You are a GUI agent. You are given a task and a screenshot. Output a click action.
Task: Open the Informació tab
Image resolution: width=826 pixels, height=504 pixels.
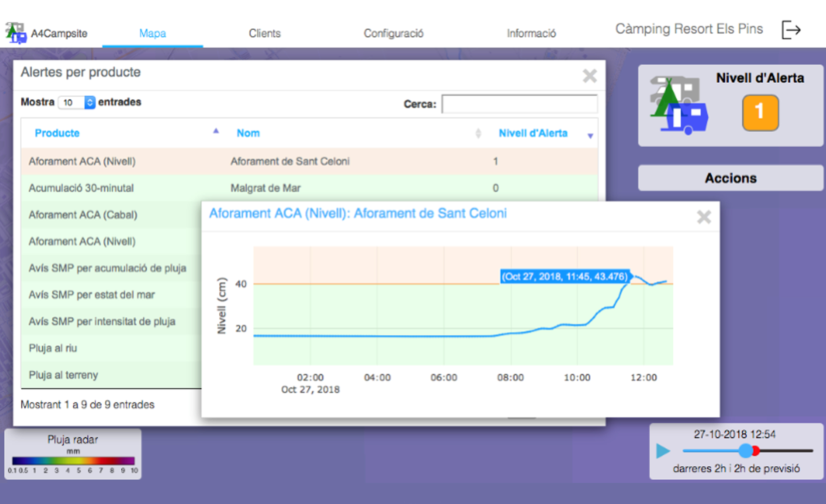tap(531, 33)
